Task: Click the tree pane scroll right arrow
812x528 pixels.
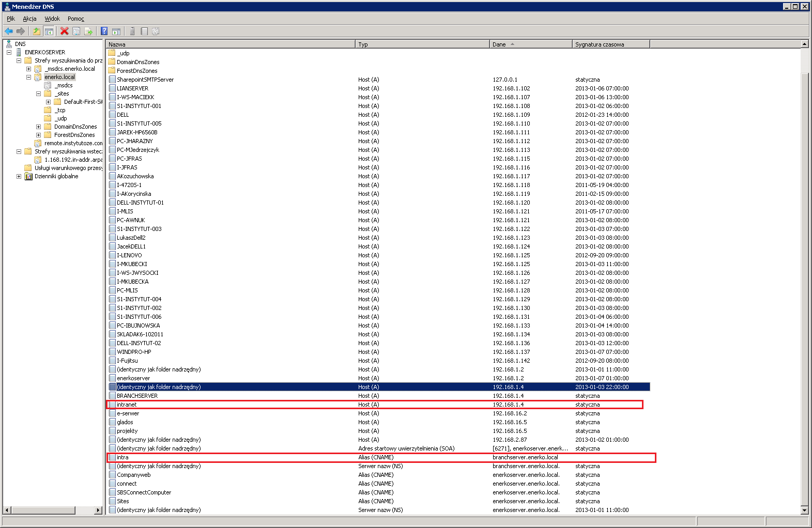Action: tap(98, 510)
